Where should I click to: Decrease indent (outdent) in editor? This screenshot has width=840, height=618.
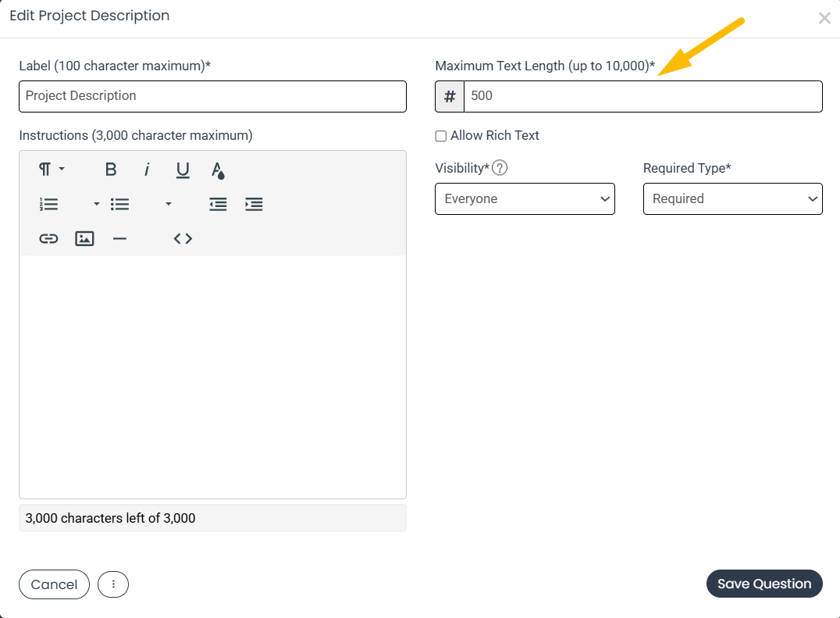pyautogui.click(x=218, y=204)
